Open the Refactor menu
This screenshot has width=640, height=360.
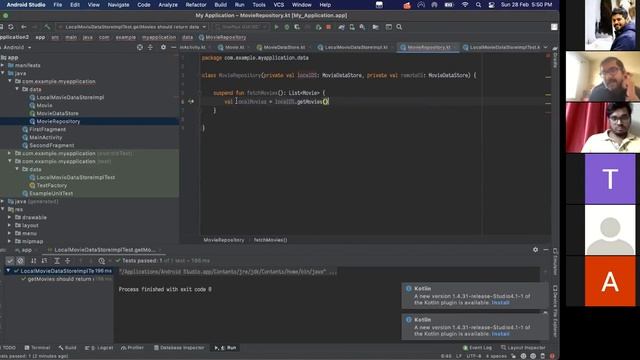[196, 5]
